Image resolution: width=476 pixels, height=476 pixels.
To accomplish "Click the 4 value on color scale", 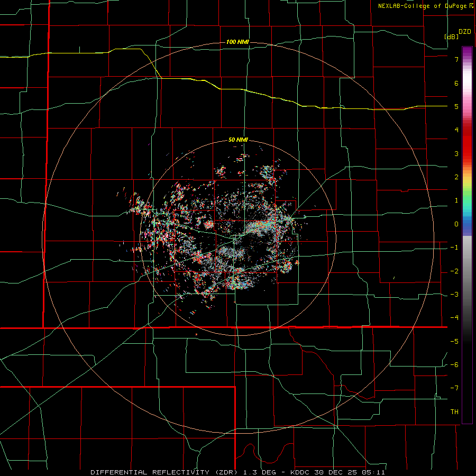I will tap(456, 130).
